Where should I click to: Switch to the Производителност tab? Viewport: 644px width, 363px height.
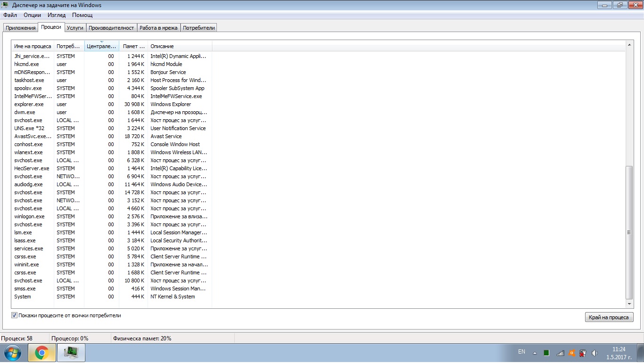112,28
